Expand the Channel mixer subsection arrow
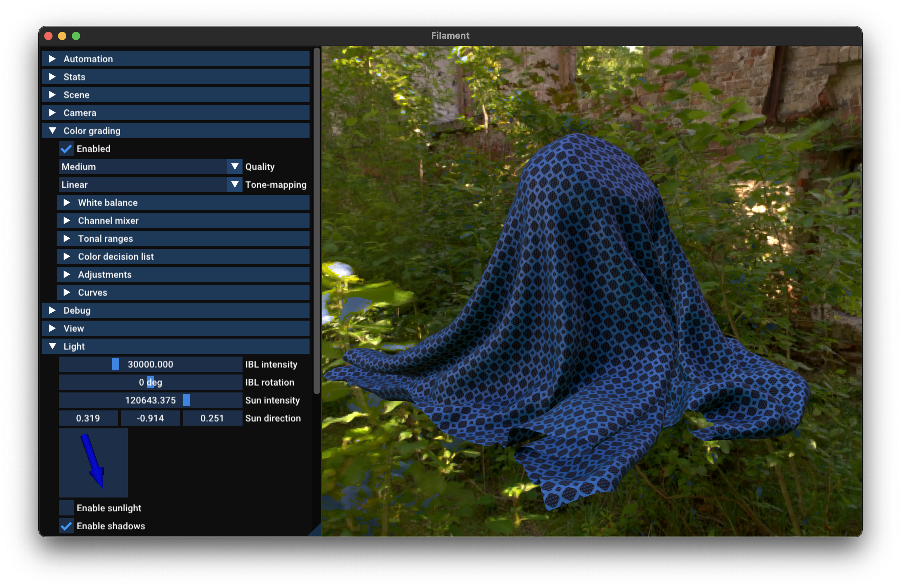The width and height of the screenshot is (901, 588). click(x=67, y=220)
